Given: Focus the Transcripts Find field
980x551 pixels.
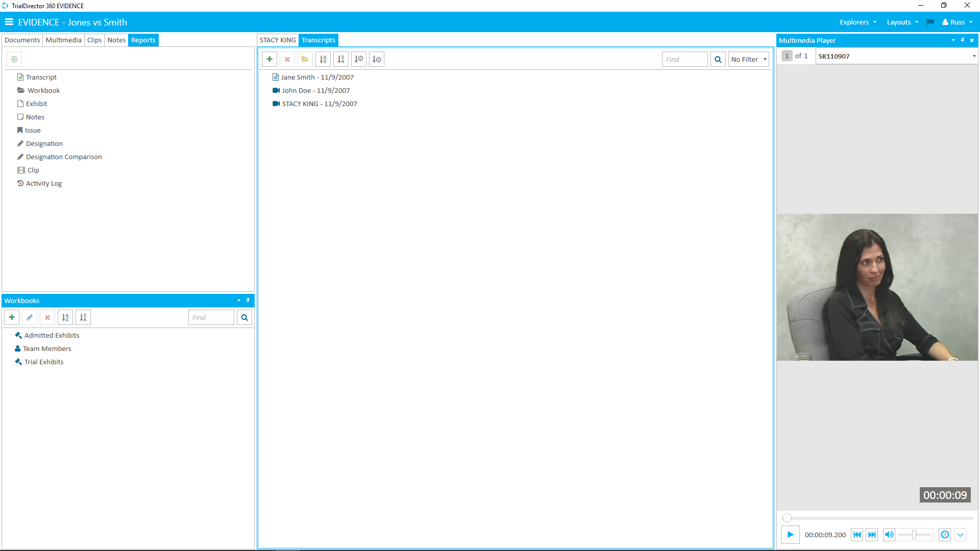Looking at the screenshot, I should point(685,59).
